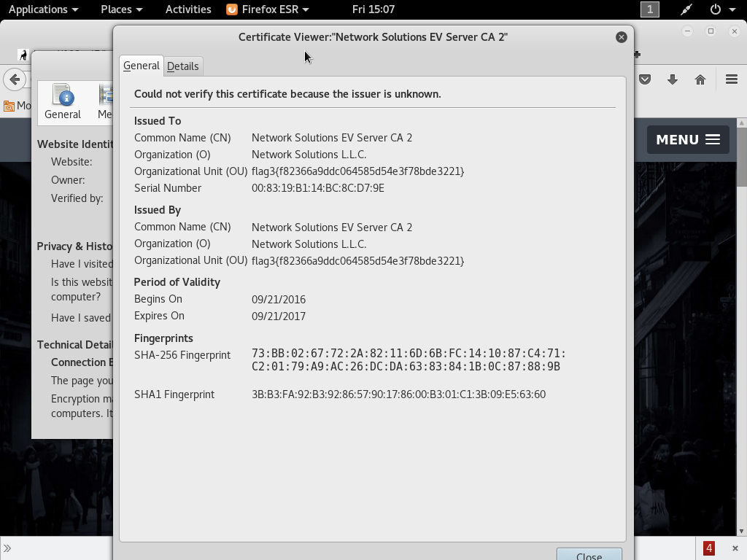
Task: Click the serial number 00:83:19:B1:14:BC:8C:D7:9E
Action: 318,188
